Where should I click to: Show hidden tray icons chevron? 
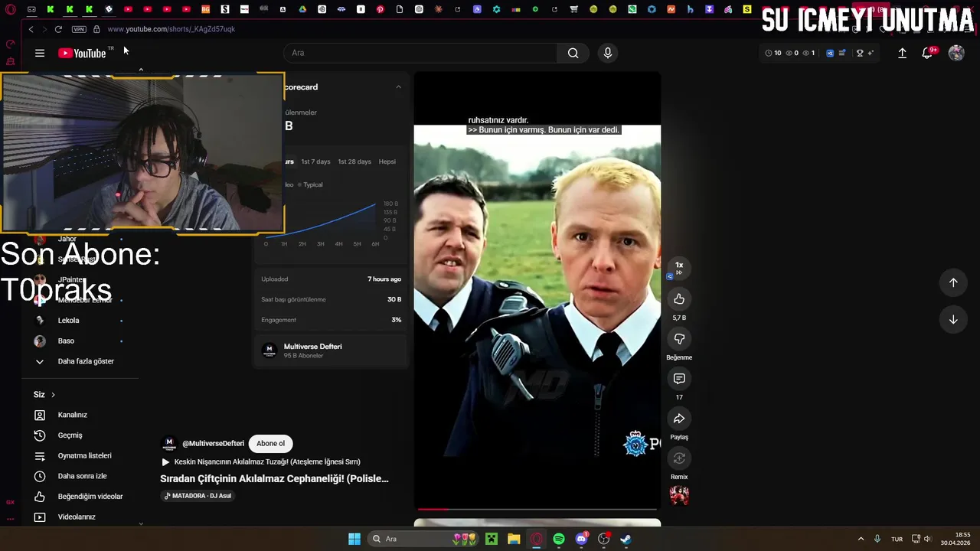pyautogui.click(x=861, y=539)
